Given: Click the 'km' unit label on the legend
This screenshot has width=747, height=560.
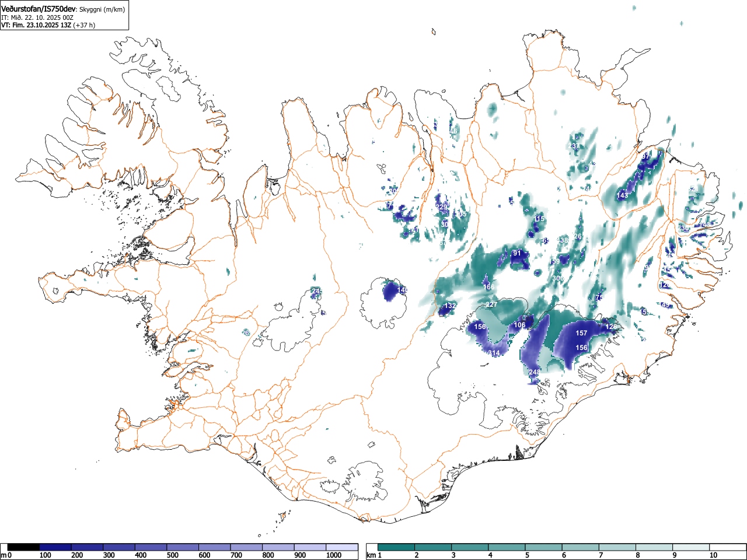Looking at the screenshot, I should 371,555.
